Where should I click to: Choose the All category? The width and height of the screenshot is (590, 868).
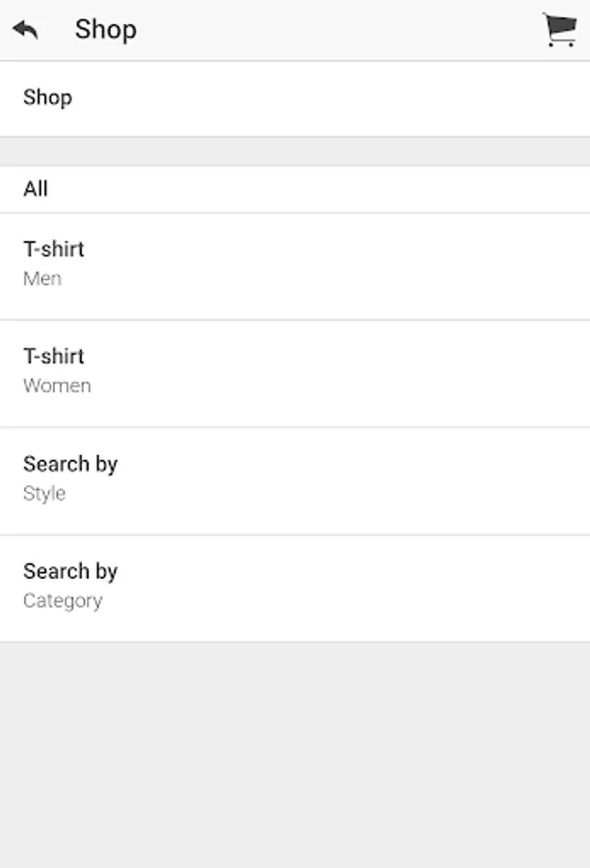pyautogui.click(x=295, y=189)
